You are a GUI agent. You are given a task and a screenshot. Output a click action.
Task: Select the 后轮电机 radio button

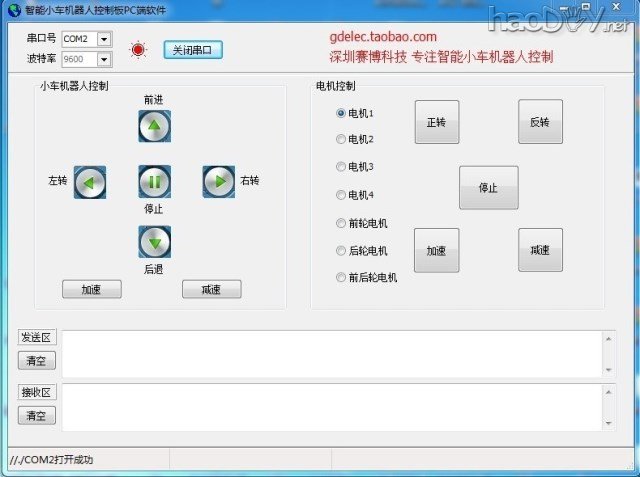point(341,251)
